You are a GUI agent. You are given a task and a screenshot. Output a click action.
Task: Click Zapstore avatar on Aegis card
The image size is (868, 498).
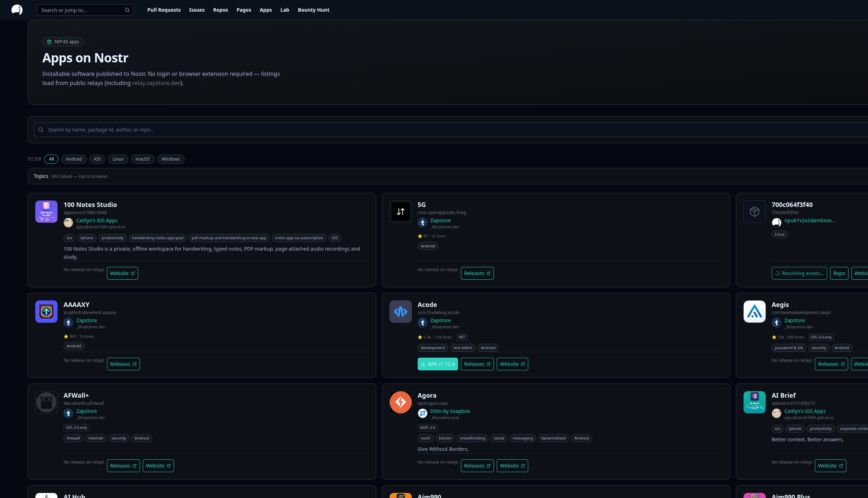pos(776,323)
